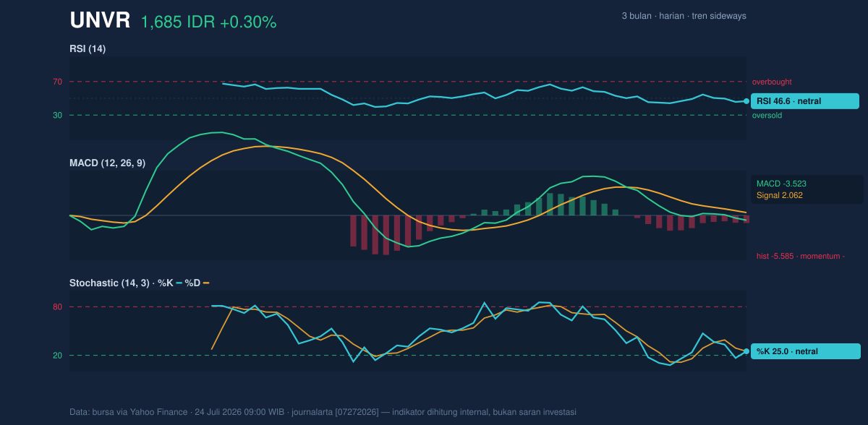Click the overbought label
Image resolution: width=868 pixels, height=425 pixels.
coord(772,82)
